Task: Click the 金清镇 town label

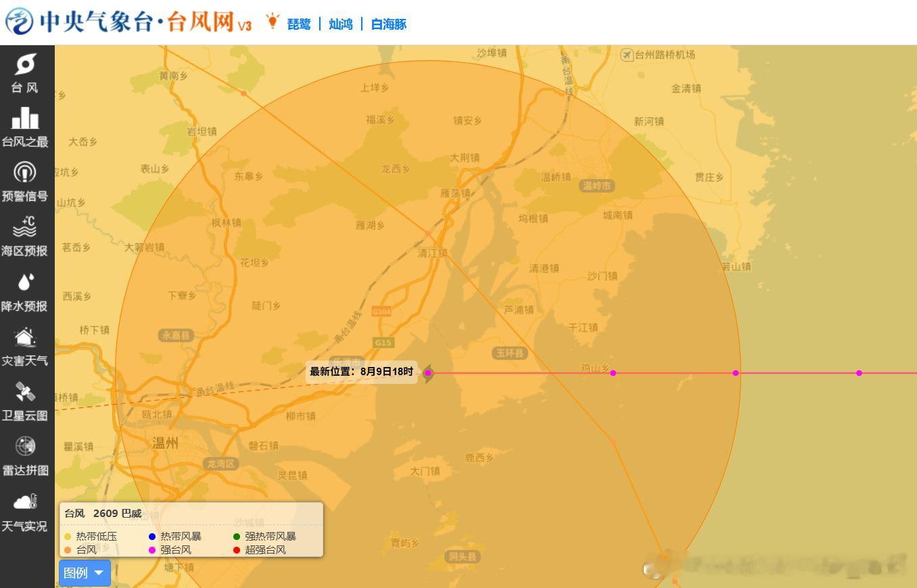Action: click(686, 89)
